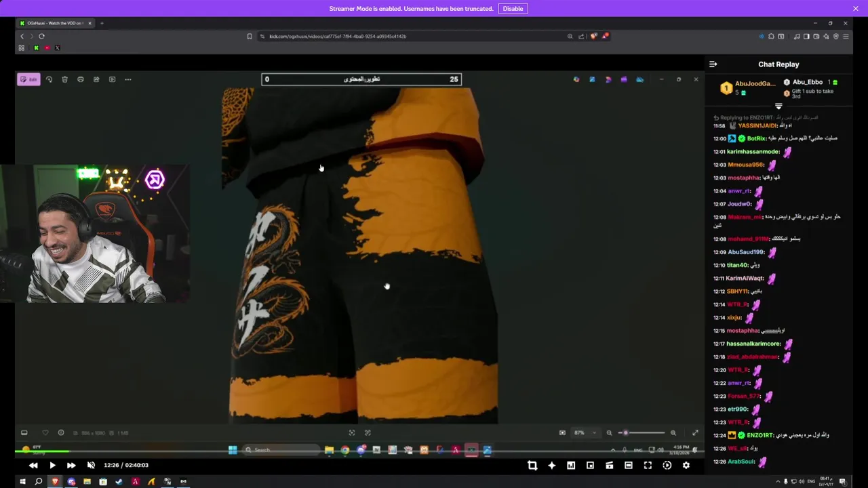The image size is (868, 488).
Task: Zoom in with the magnifier plus icon
Action: coord(673,432)
